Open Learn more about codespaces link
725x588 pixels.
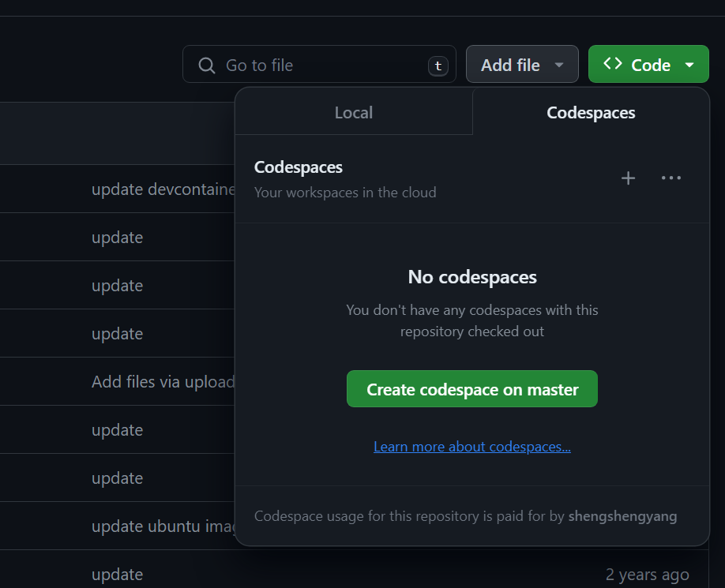click(x=471, y=447)
